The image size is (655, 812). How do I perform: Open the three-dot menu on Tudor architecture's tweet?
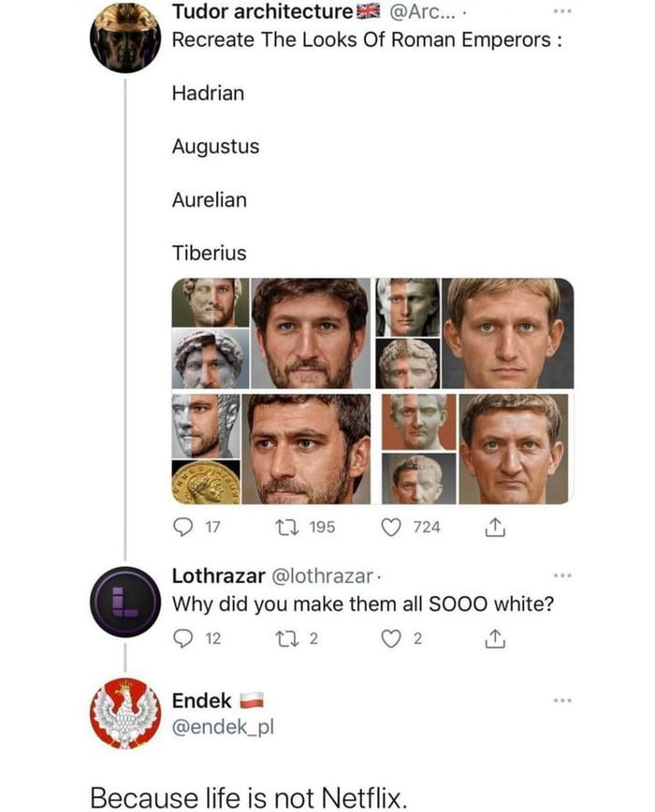[x=562, y=10]
